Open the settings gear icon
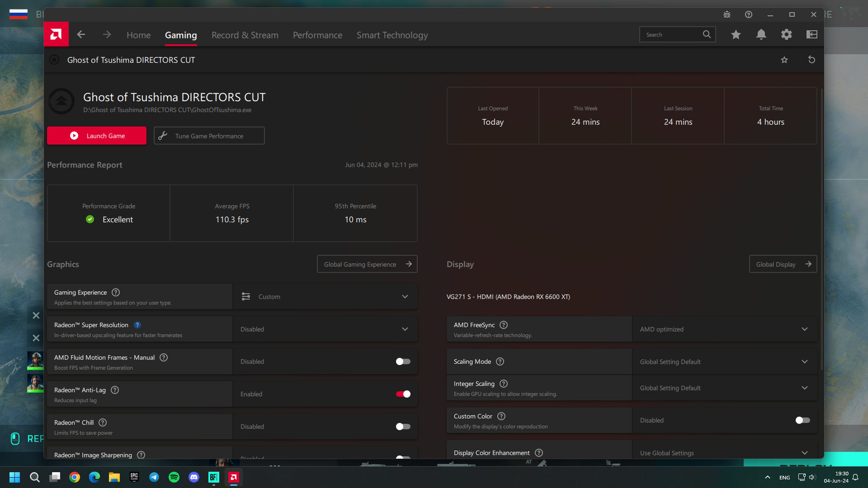 [x=787, y=34]
